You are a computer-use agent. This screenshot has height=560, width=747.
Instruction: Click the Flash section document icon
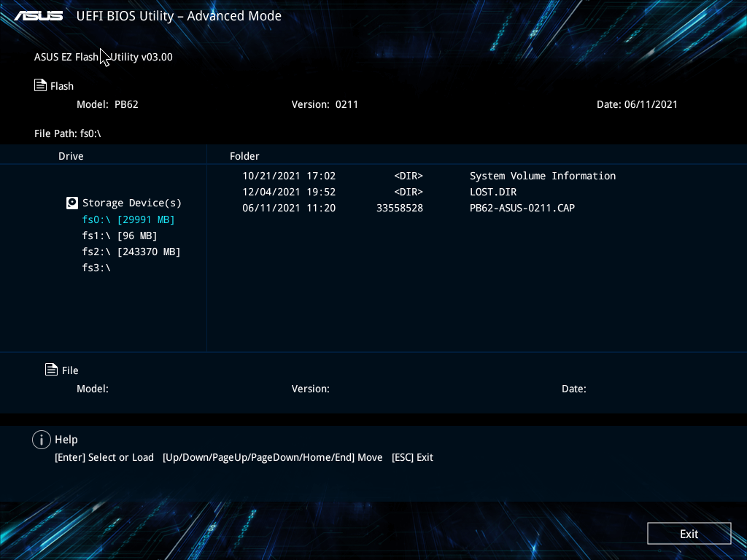click(x=41, y=85)
